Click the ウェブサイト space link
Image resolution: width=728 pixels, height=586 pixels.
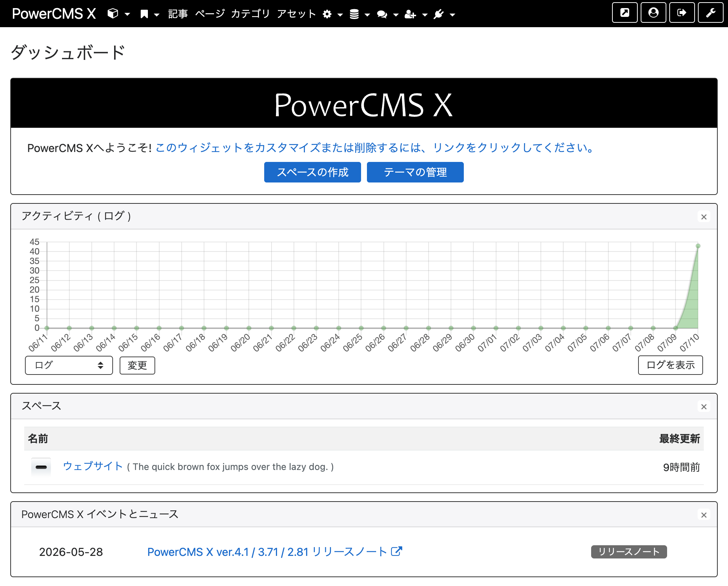[93, 466]
